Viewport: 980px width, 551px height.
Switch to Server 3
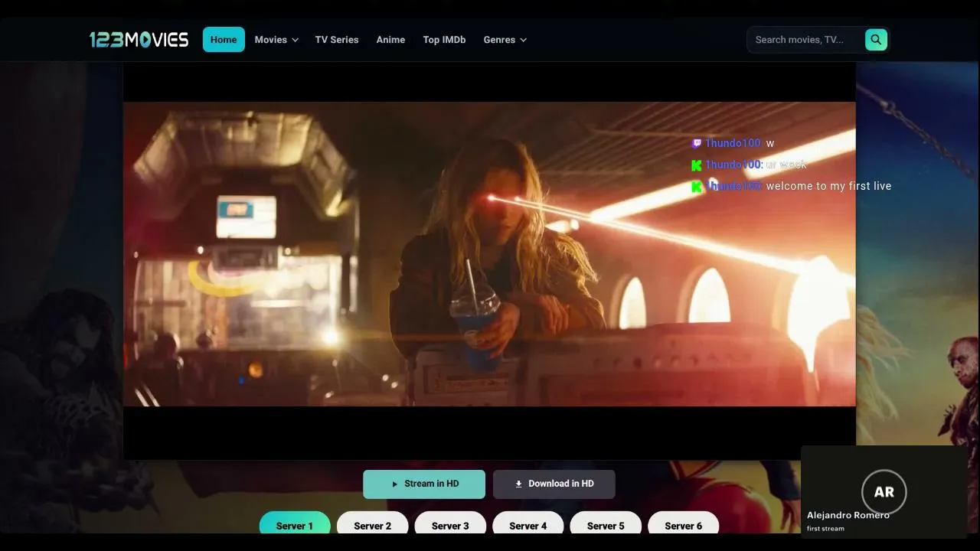tap(450, 524)
